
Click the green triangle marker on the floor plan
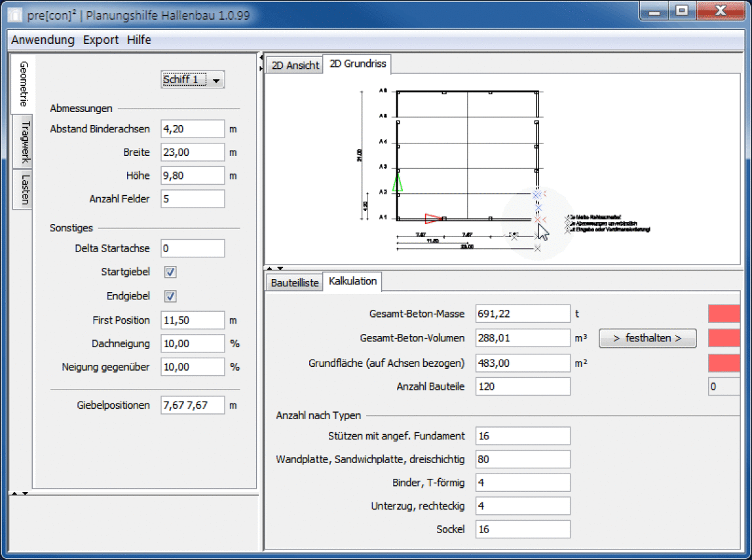(x=397, y=183)
